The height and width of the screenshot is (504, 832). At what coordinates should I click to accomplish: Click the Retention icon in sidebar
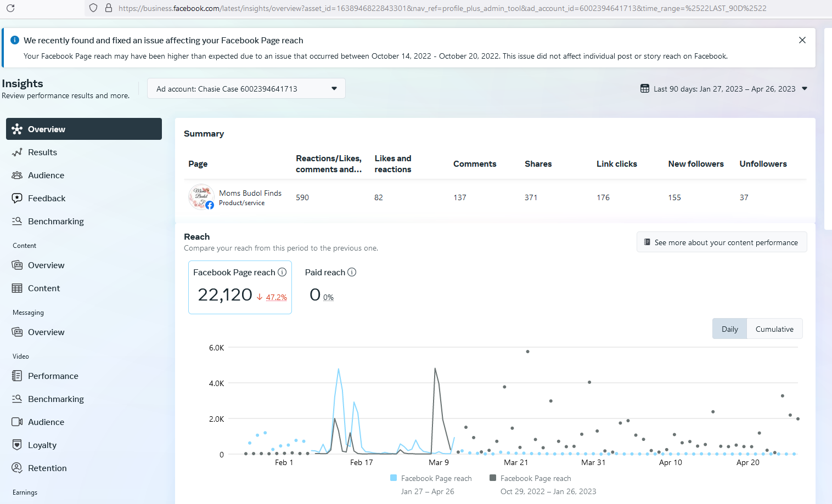pyautogui.click(x=17, y=468)
